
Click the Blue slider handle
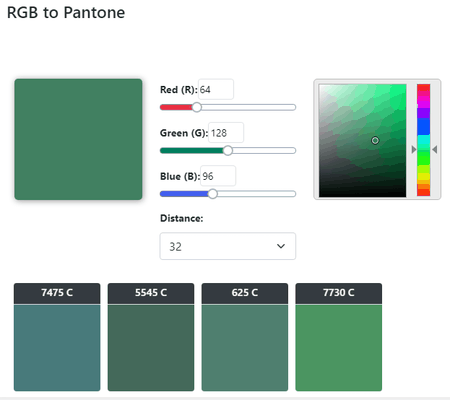(213, 194)
